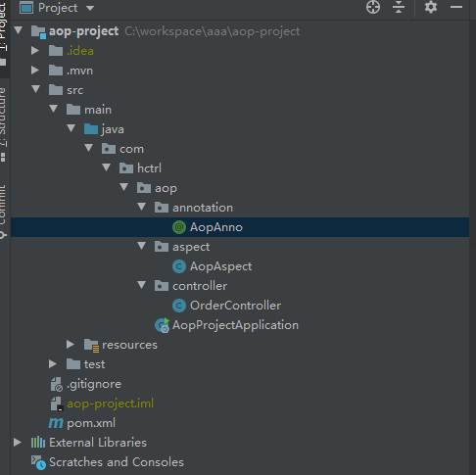Click the hctrl package icon

(126, 168)
